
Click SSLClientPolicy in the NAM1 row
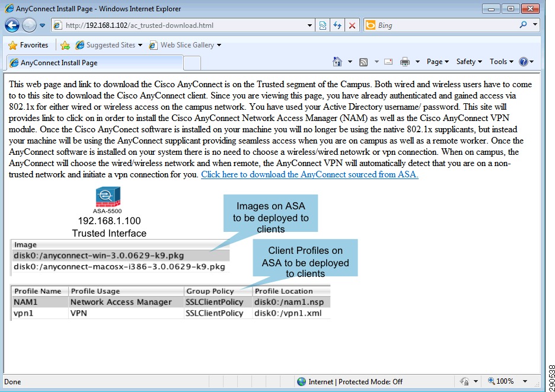218,302
